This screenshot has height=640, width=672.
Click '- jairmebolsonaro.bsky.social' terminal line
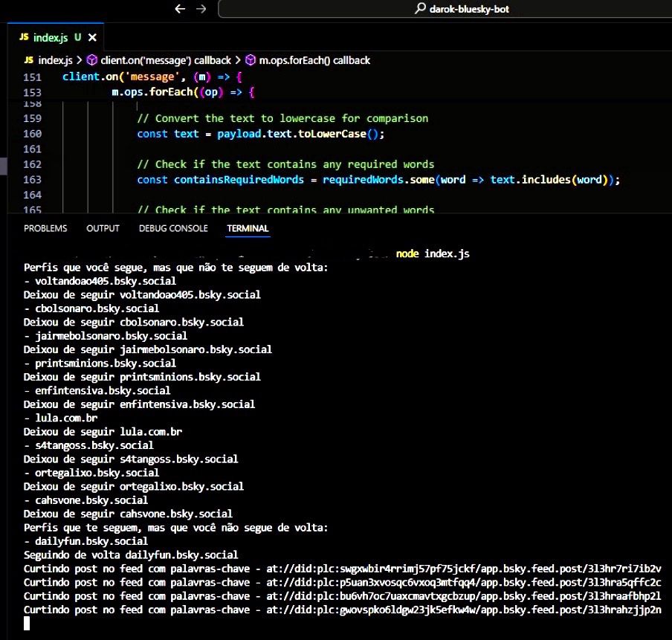pyautogui.click(x=106, y=336)
